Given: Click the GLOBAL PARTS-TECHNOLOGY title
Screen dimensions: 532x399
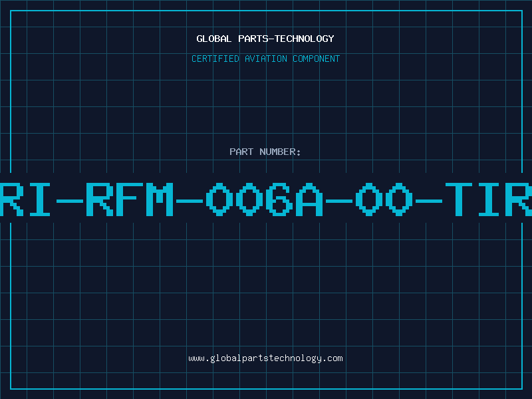Looking at the screenshot, I should (x=265, y=39).
